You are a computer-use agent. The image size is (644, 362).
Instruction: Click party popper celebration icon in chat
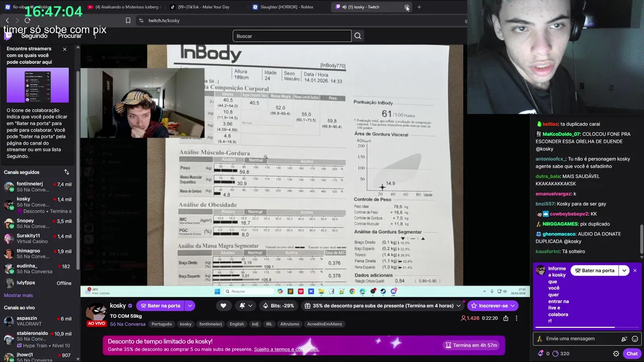pyautogui.click(x=624, y=339)
